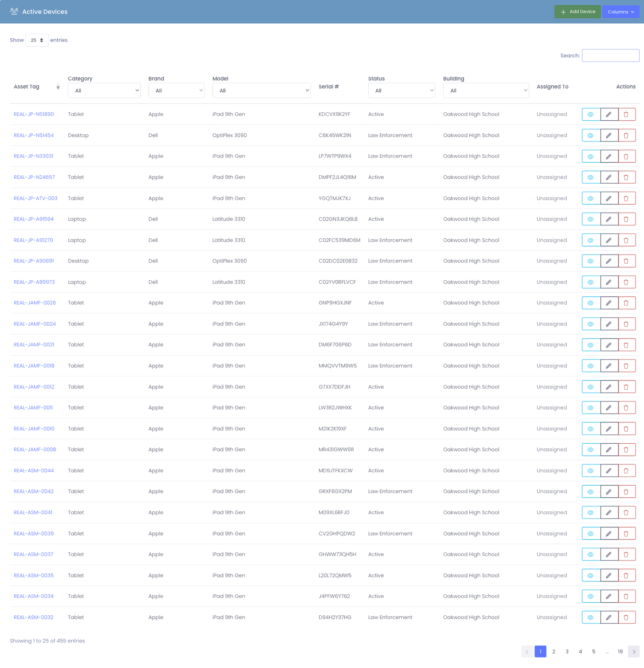This screenshot has height=668, width=644.
Task: View device REAL-JAMF-0018 details
Action: 591,366
